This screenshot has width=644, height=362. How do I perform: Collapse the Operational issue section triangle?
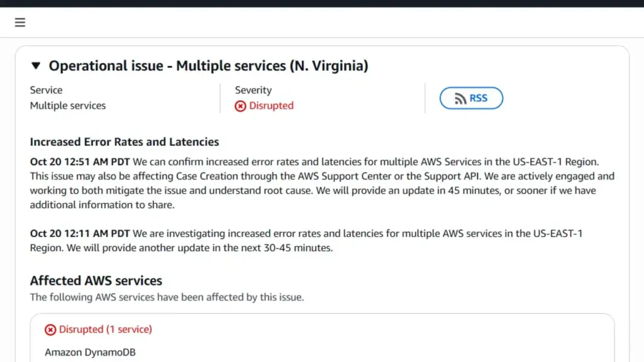(x=36, y=65)
